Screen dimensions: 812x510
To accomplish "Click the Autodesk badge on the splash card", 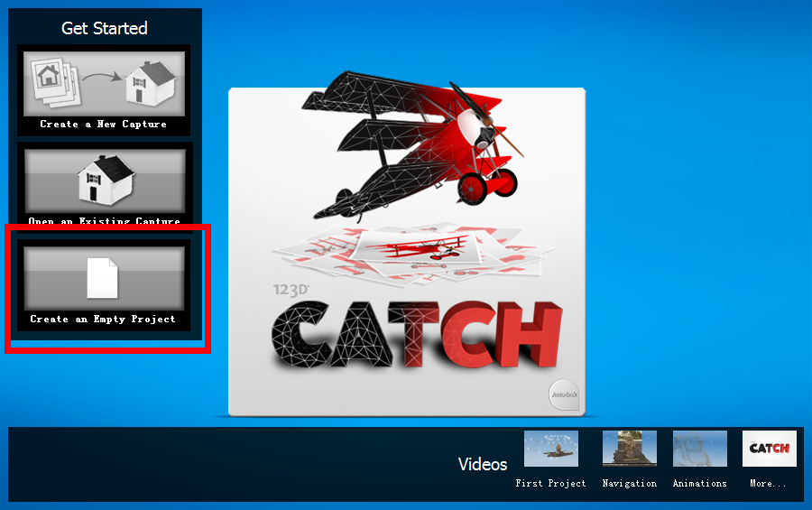I will pyautogui.click(x=564, y=394).
